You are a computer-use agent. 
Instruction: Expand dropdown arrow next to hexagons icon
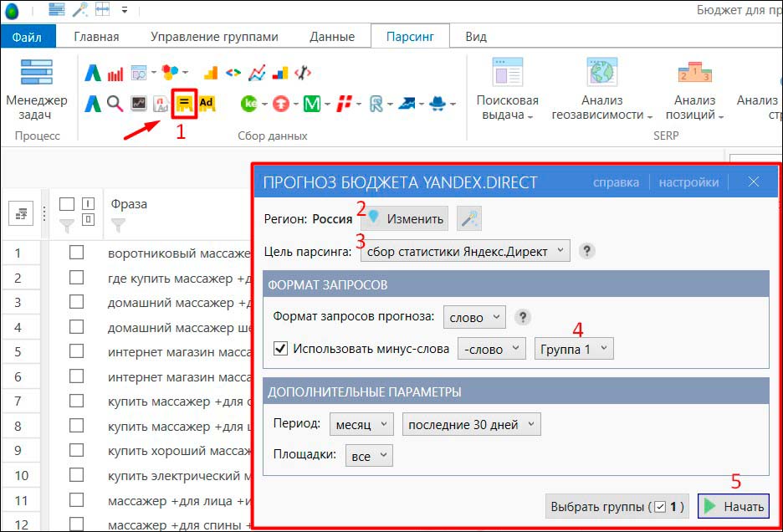click(185, 73)
